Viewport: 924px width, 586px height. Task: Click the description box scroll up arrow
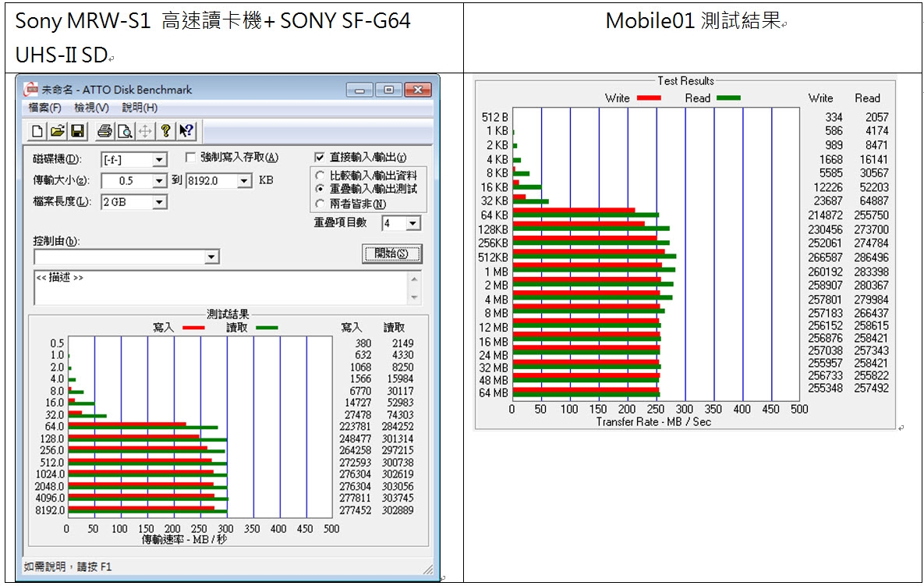click(x=414, y=279)
